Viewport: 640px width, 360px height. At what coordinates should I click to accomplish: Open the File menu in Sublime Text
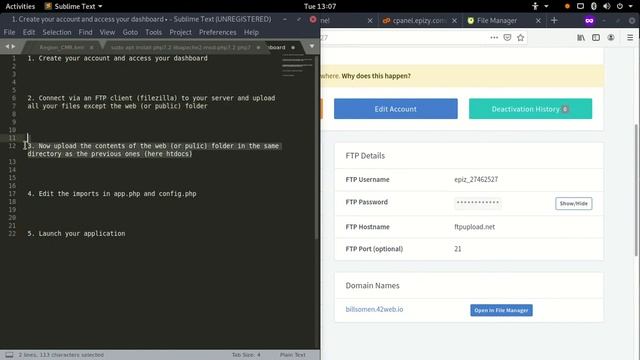(9, 32)
